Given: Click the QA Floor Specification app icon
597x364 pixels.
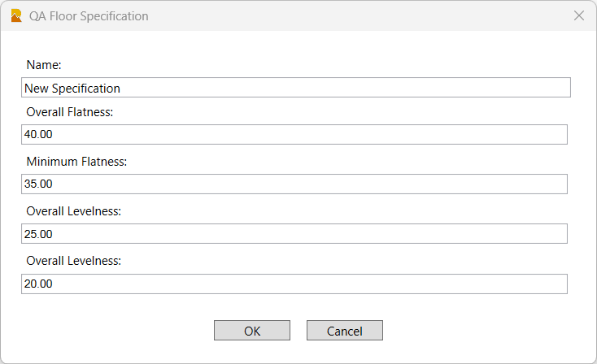Looking at the screenshot, I should click(x=16, y=15).
